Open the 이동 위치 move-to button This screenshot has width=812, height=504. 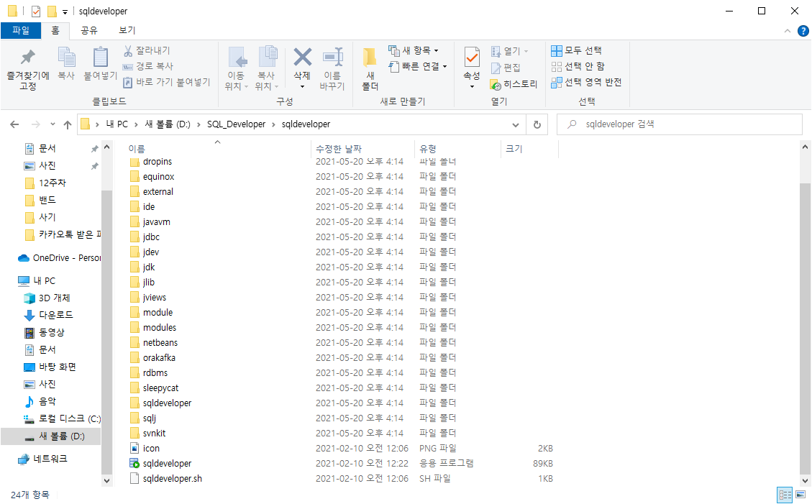[x=237, y=68]
